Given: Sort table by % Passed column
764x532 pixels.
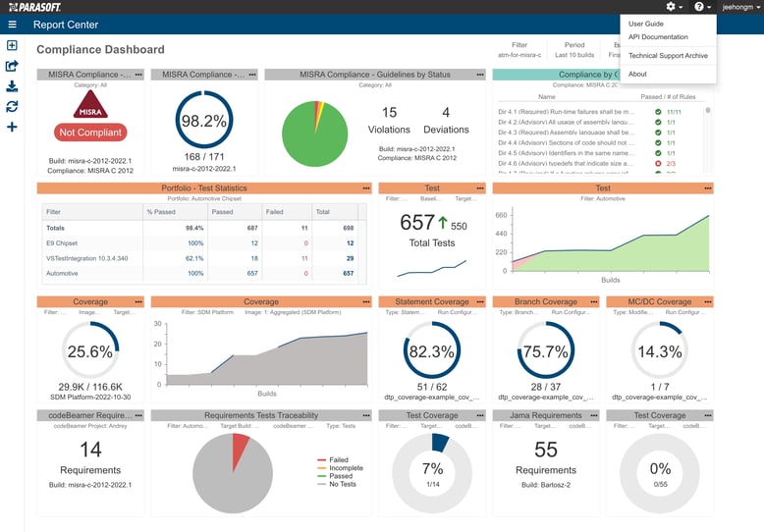Looking at the screenshot, I should [x=161, y=212].
